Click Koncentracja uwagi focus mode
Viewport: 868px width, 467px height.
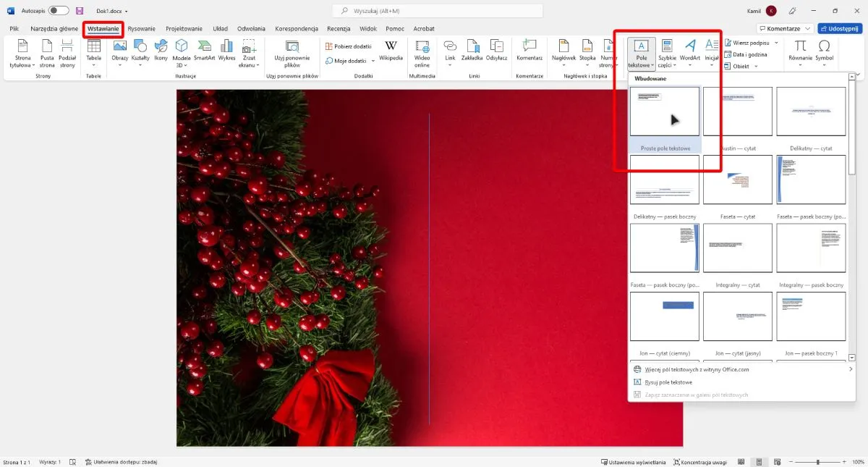point(699,461)
